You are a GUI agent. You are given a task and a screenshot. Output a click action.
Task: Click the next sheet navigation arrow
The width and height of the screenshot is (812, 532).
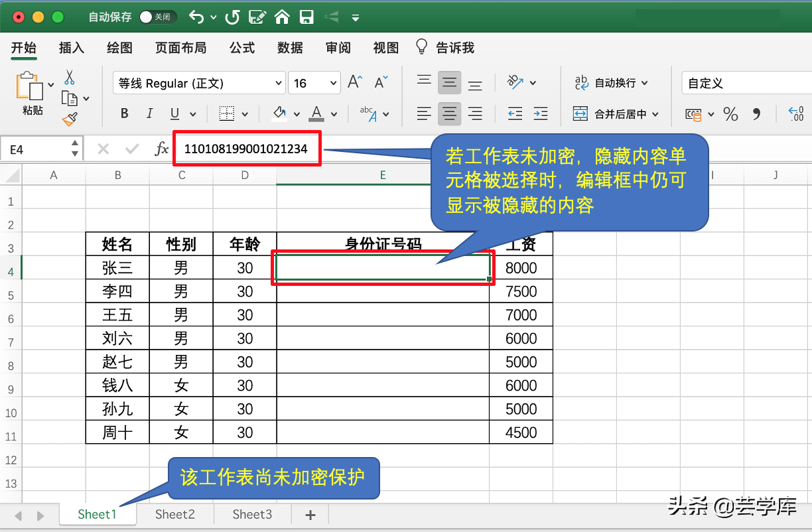tap(40, 515)
